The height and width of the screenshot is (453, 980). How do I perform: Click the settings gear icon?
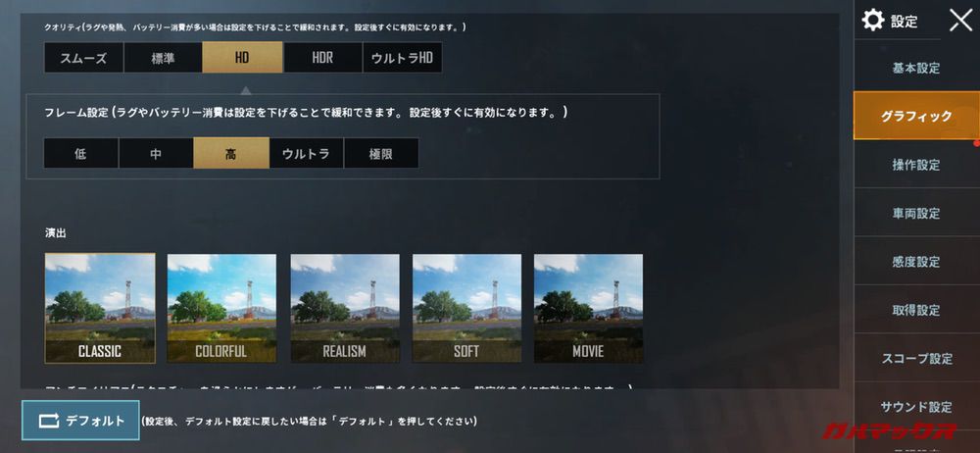pyautogui.click(x=872, y=20)
